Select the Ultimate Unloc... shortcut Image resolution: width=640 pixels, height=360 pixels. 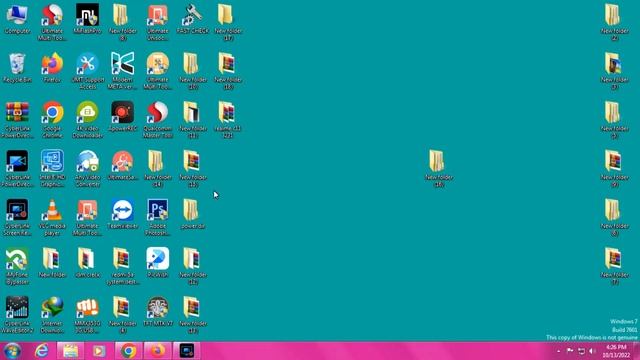point(158,22)
